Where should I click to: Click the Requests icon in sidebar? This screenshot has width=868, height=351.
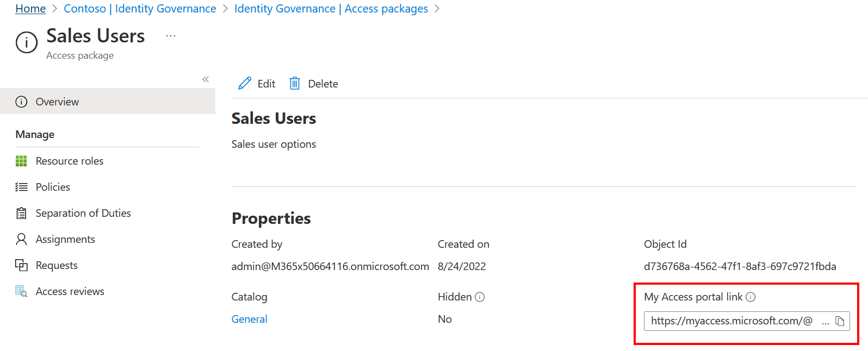(21, 266)
